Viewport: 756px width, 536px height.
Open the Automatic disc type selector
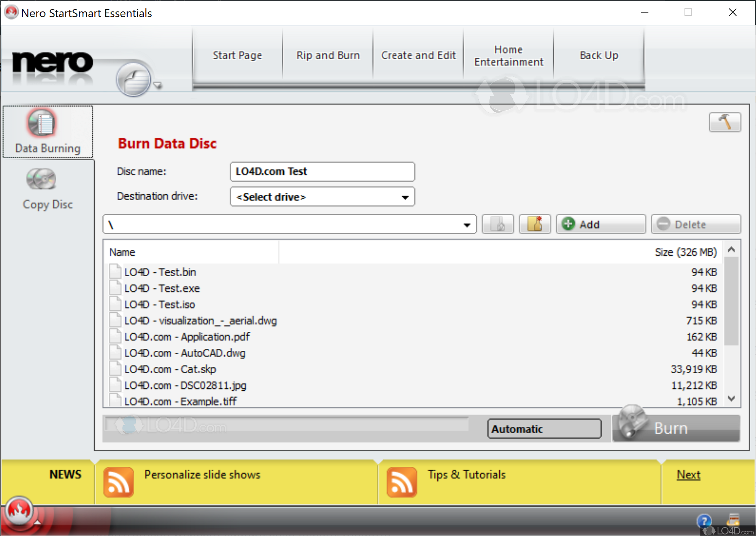544,429
